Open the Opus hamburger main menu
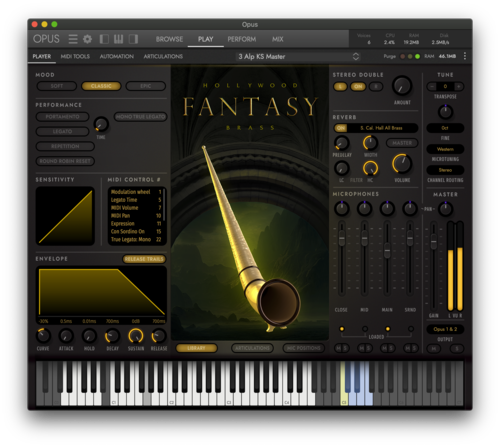 (x=73, y=39)
